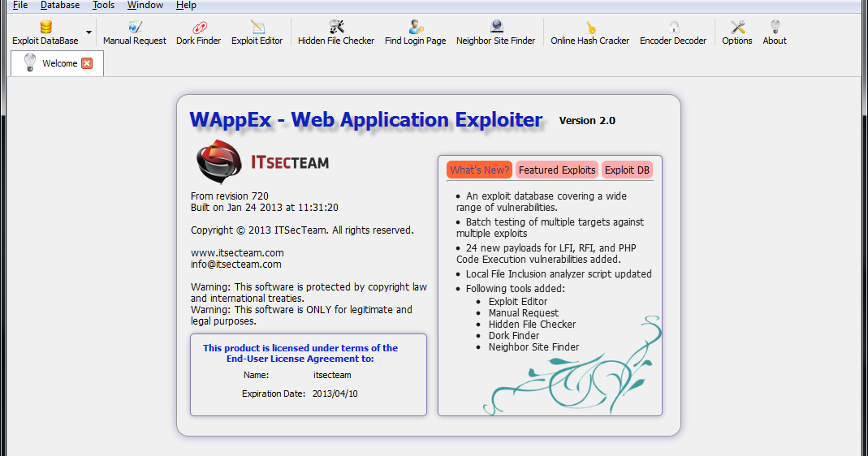Viewport: 868px width, 456px height.
Task: Open the File menu
Action: coord(20,5)
